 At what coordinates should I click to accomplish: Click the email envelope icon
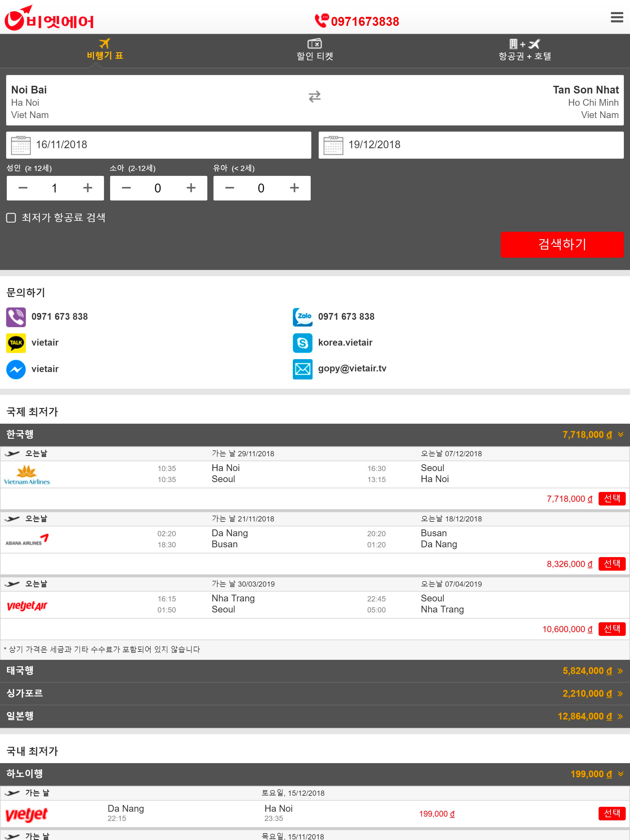[302, 369]
